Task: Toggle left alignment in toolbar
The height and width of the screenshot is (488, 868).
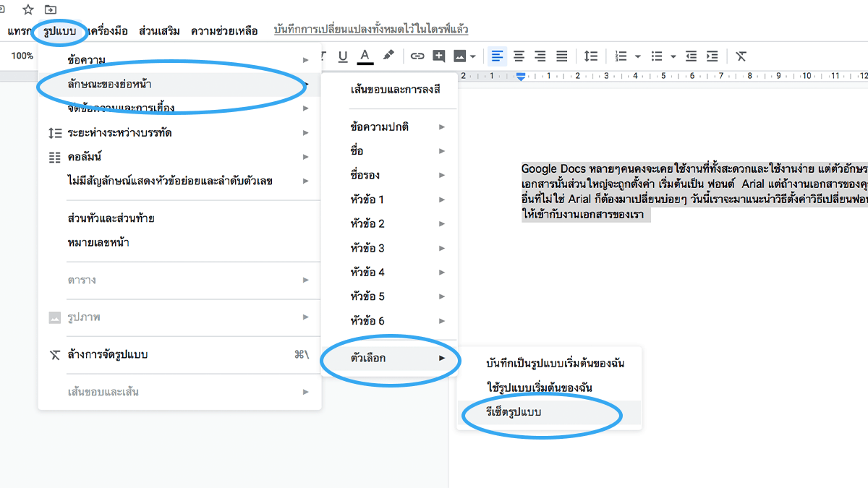Action: [497, 56]
